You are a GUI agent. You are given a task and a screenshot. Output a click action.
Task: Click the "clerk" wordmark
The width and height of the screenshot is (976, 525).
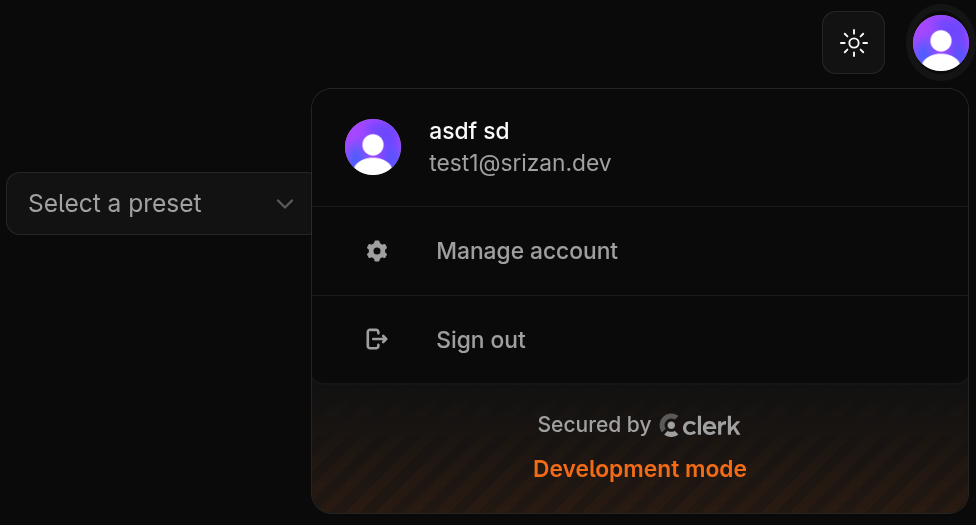point(712,426)
